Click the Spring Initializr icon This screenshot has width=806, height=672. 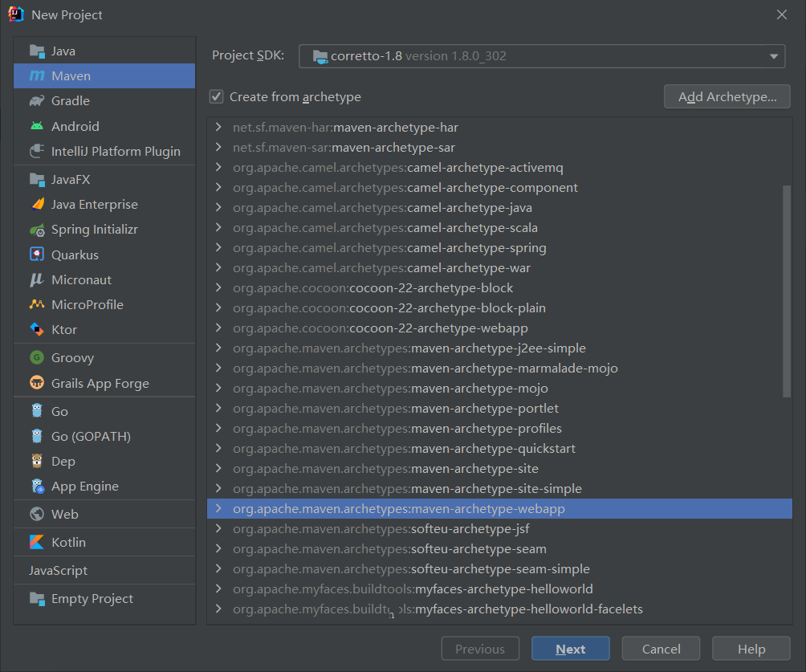point(37,230)
